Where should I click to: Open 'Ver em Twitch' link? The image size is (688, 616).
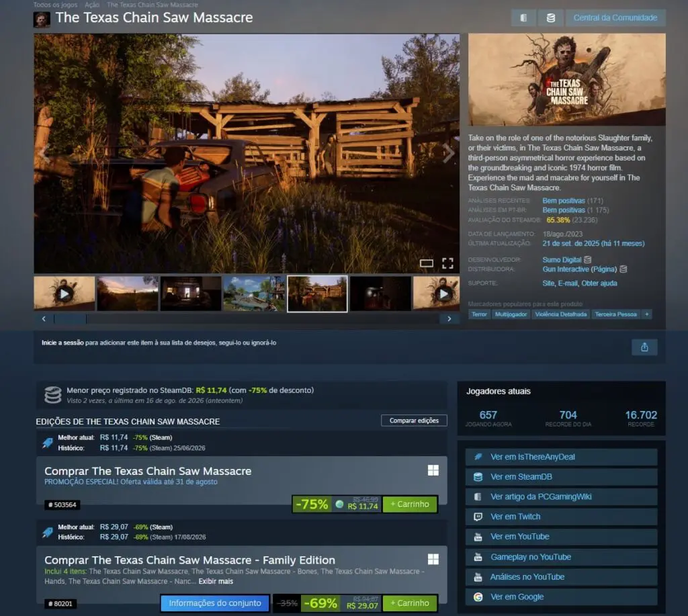(561, 517)
